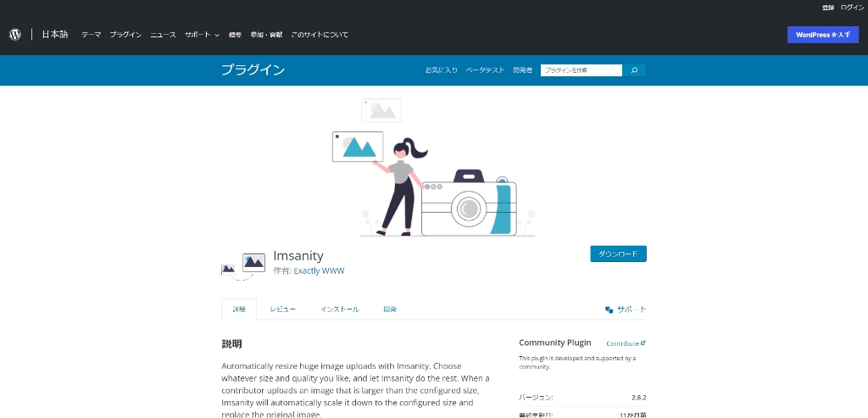The height and width of the screenshot is (418, 868).
Task: Switch to the レビュー tab
Action: tap(283, 309)
